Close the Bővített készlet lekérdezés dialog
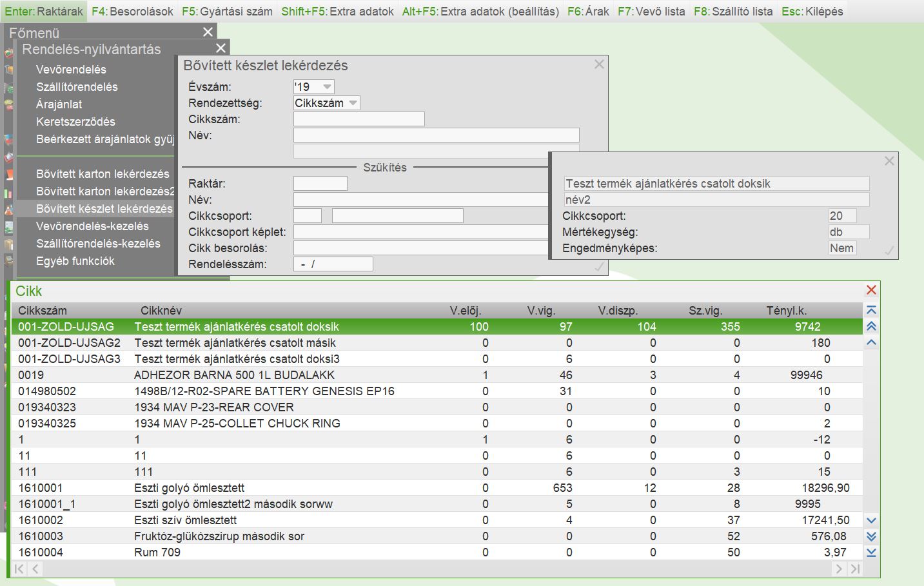The height and width of the screenshot is (586, 924). pyautogui.click(x=599, y=64)
